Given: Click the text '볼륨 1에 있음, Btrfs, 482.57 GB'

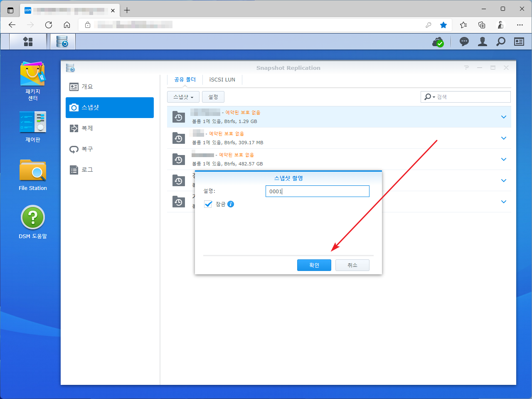Looking at the screenshot, I should [227, 164].
